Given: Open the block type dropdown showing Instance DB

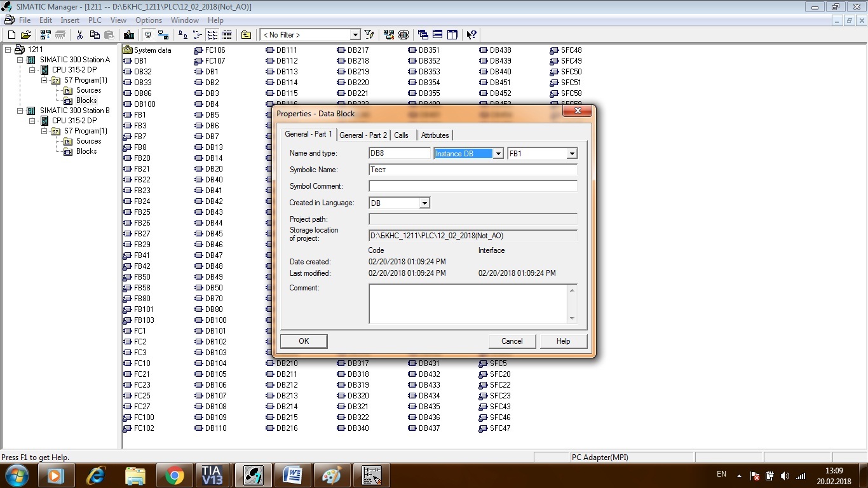Looking at the screenshot, I should (498, 154).
